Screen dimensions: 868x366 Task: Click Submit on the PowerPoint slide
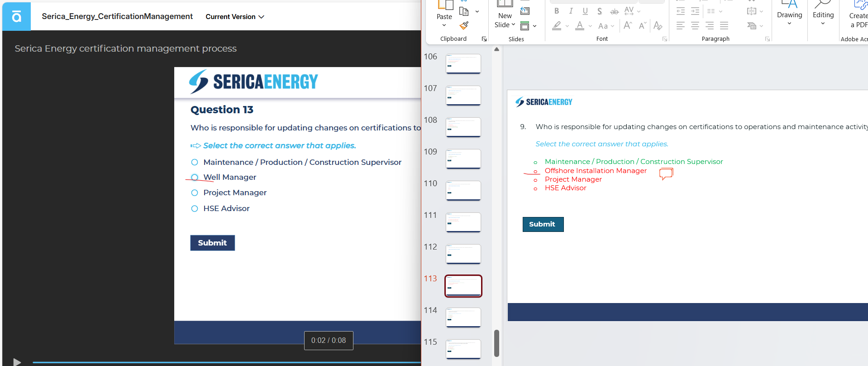(x=543, y=224)
